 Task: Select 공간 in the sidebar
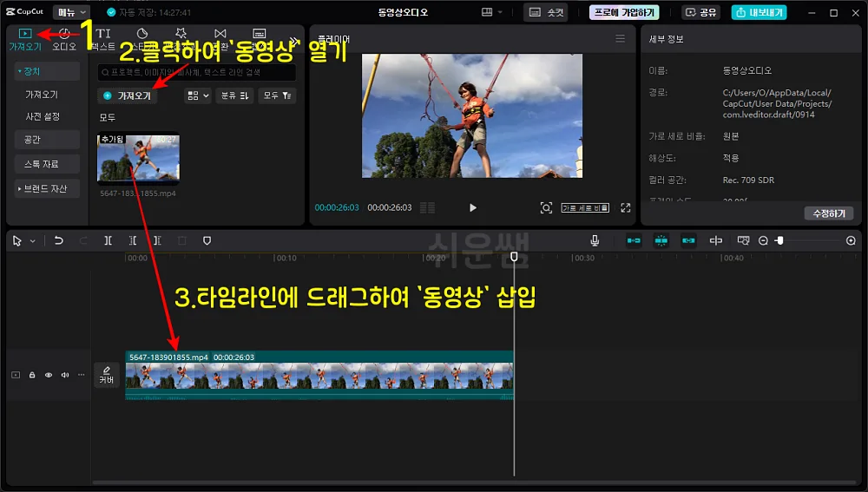pyautogui.click(x=47, y=140)
